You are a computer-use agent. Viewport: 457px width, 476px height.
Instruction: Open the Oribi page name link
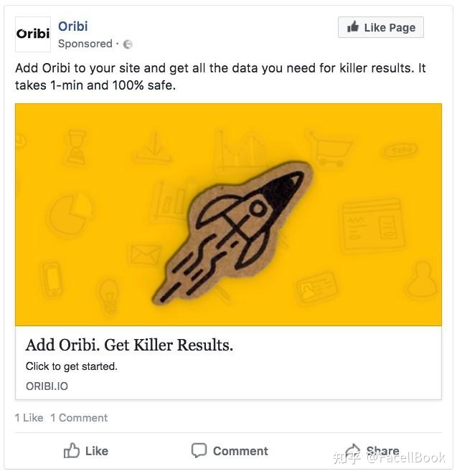(73, 27)
